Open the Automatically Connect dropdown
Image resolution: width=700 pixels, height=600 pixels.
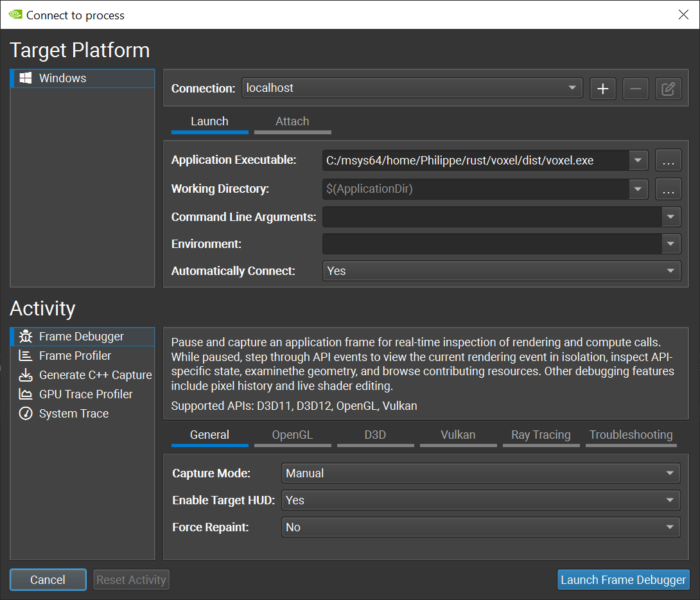pyautogui.click(x=502, y=271)
